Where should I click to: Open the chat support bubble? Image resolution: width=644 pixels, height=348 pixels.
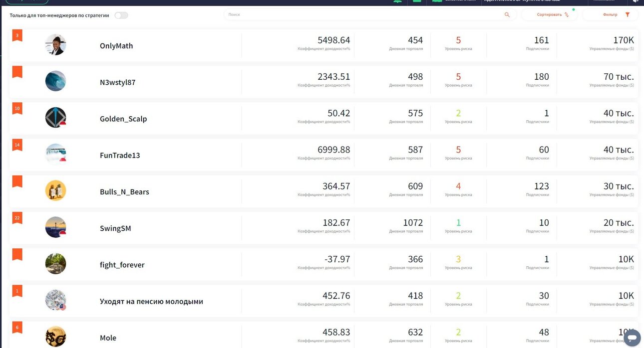tap(632, 338)
